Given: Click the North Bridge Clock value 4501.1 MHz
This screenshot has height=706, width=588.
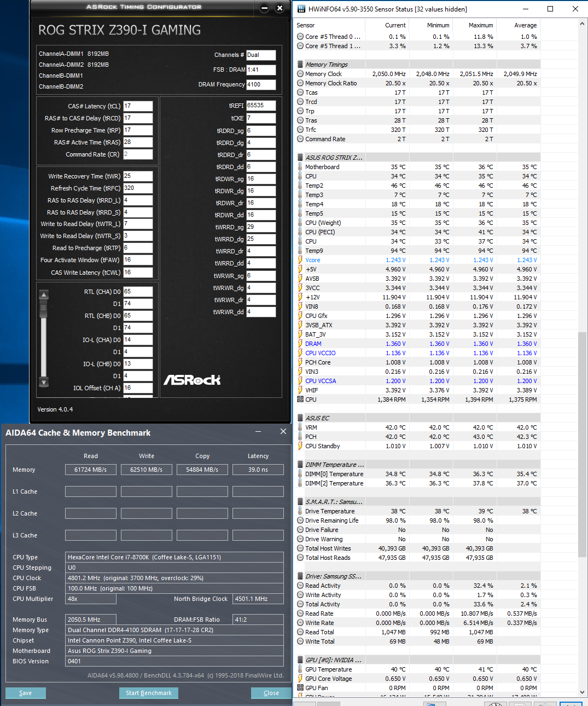Looking at the screenshot, I should click(258, 599).
